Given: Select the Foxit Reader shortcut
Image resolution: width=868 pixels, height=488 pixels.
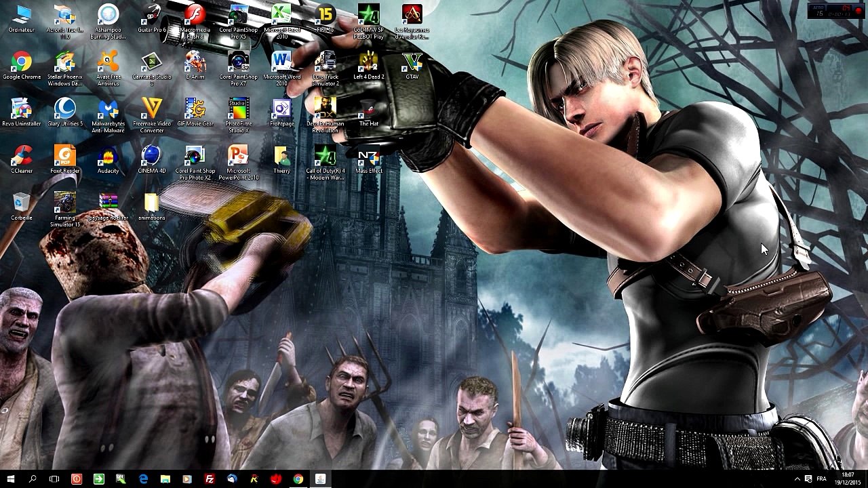Looking at the screenshot, I should (65, 160).
